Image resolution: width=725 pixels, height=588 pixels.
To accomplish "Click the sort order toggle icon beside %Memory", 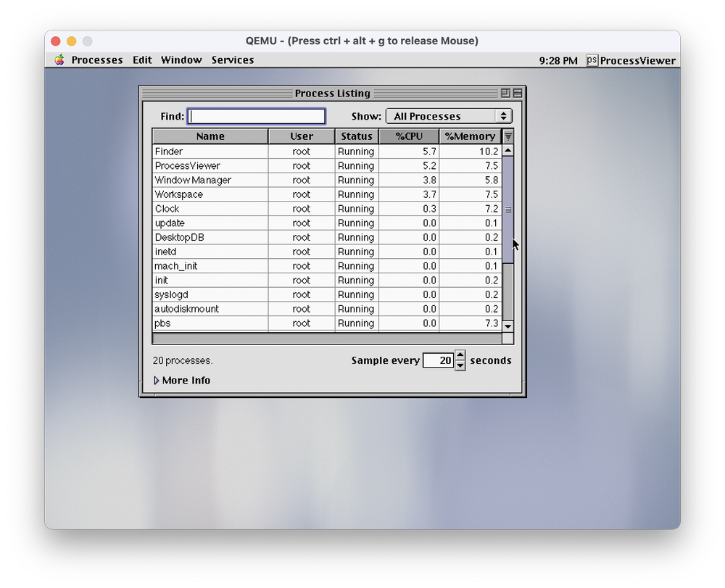I will coord(508,136).
